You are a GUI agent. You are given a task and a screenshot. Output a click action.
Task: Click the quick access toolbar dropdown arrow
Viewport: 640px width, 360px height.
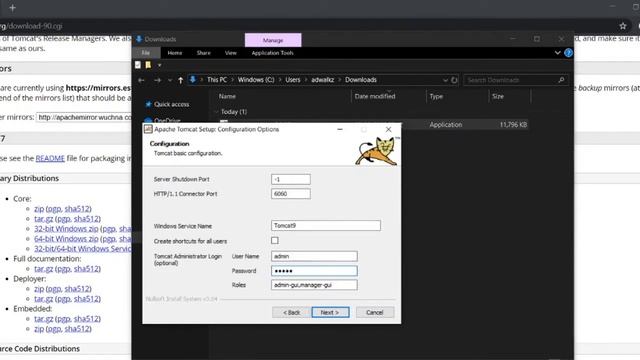click(159, 65)
